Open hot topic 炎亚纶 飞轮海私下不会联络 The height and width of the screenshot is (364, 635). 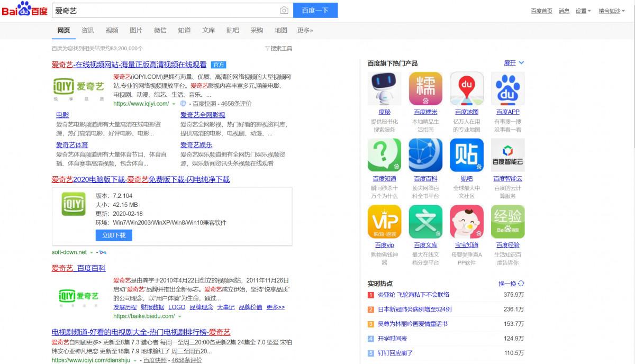(x=413, y=295)
